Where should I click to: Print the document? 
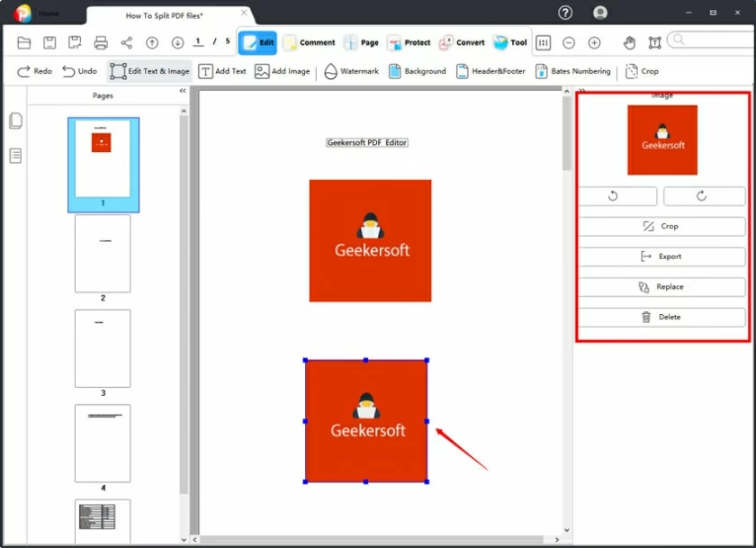click(100, 41)
